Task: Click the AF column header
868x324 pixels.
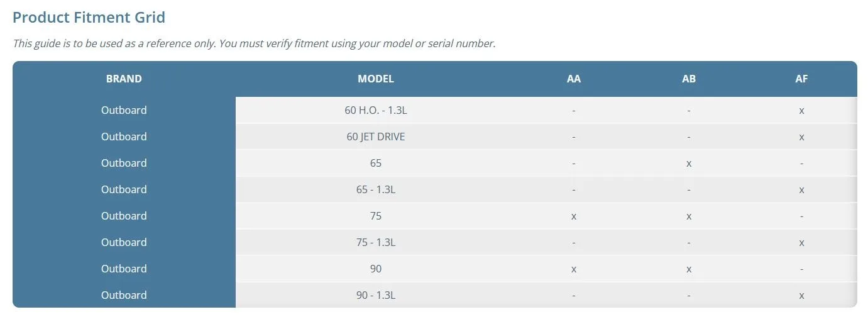Action: coord(801,79)
